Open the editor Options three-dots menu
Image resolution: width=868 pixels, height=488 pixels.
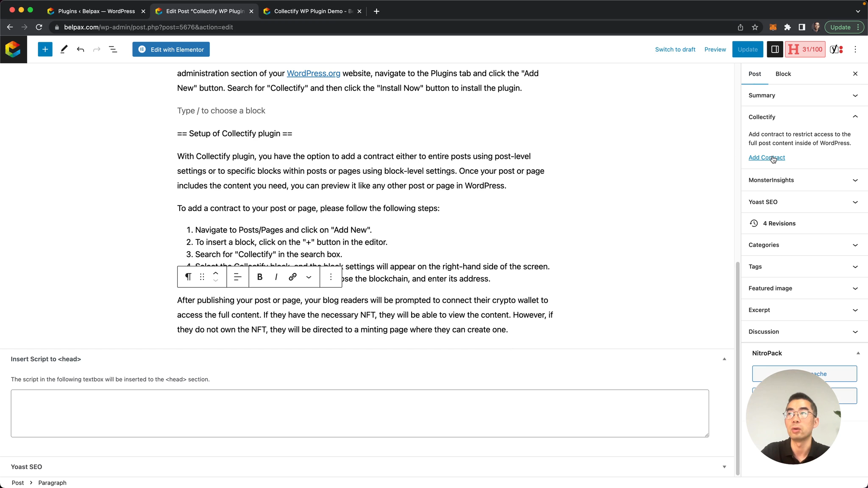[855, 50]
